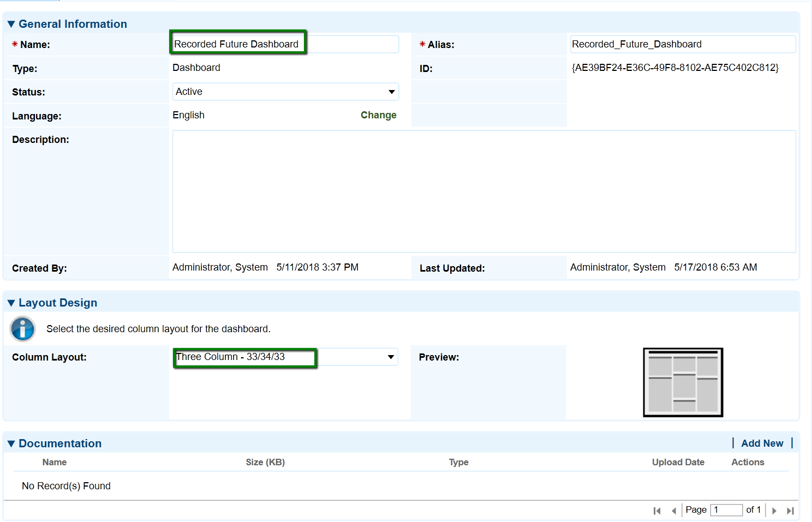Click the Last Updated timestamp 5/17/2018 6:53 AM

[x=715, y=267]
